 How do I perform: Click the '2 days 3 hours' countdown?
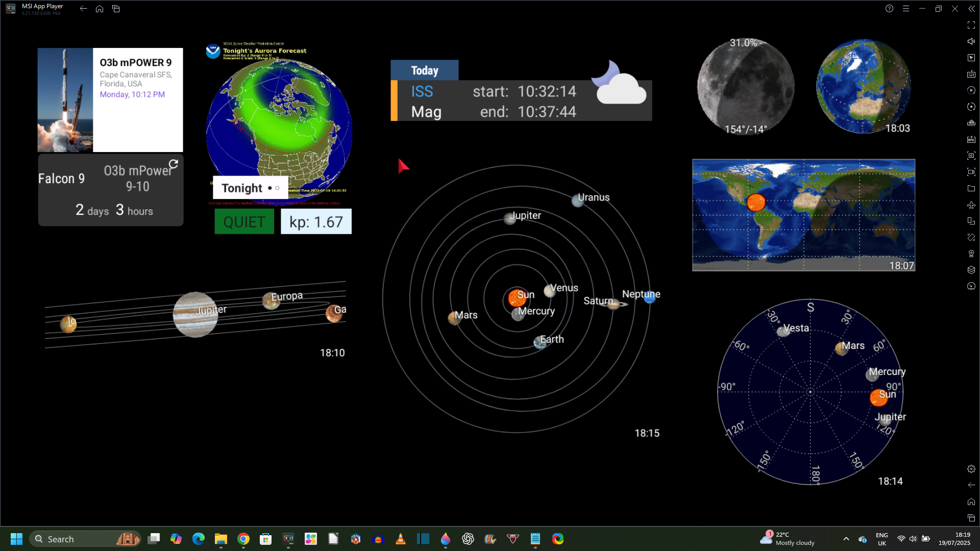114,210
